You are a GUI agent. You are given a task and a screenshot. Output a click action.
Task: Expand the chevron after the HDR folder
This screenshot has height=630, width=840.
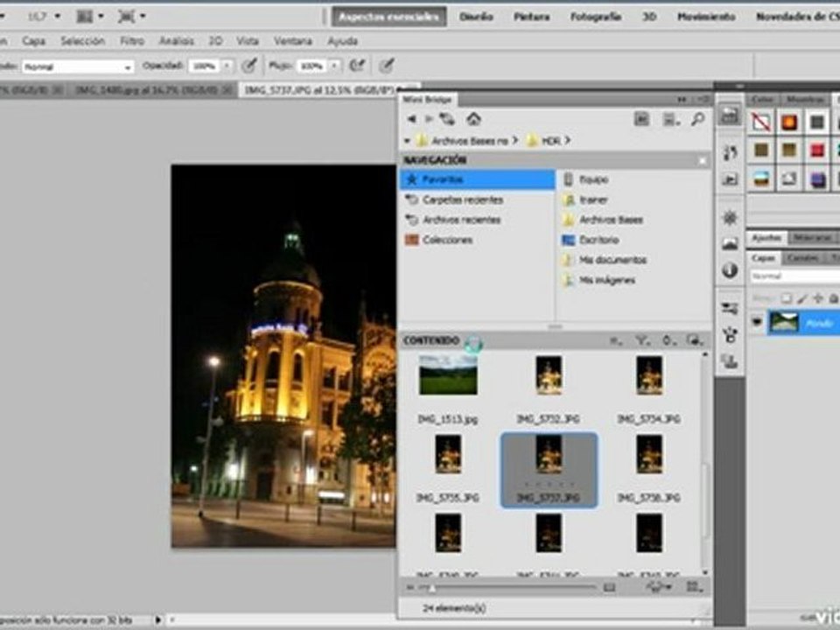click(567, 140)
